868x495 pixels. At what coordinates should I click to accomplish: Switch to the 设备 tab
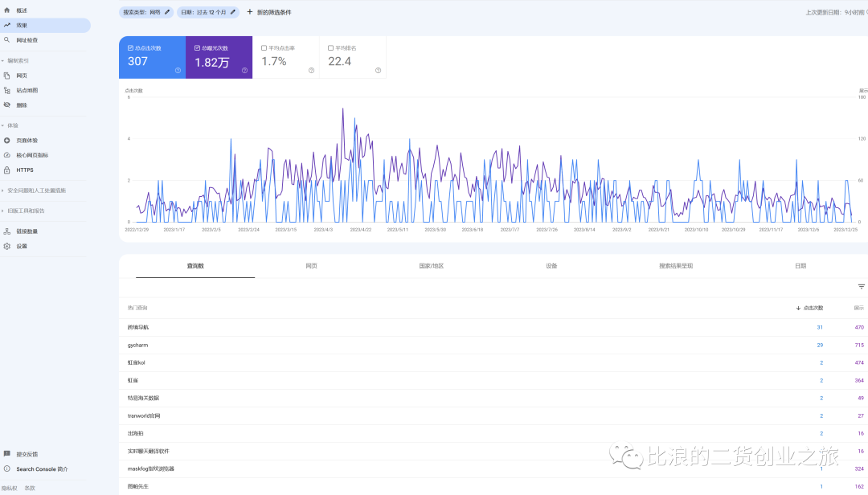click(551, 266)
